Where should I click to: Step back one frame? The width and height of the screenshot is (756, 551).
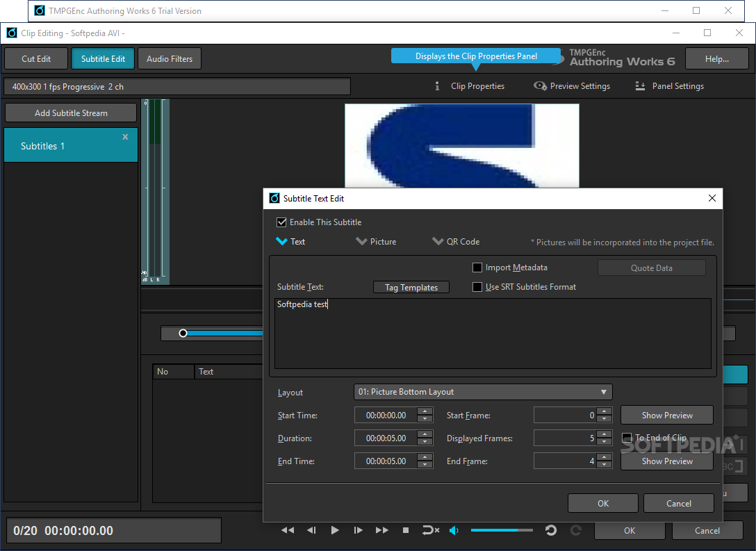(x=311, y=530)
